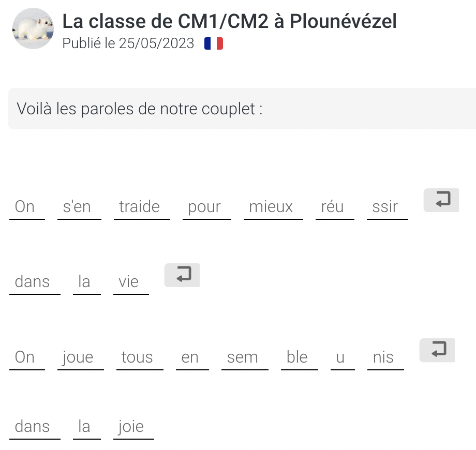Click the line-break icon after "nis"
Image resolution: width=476 pixels, height=450 pixels.
tap(437, 350)
